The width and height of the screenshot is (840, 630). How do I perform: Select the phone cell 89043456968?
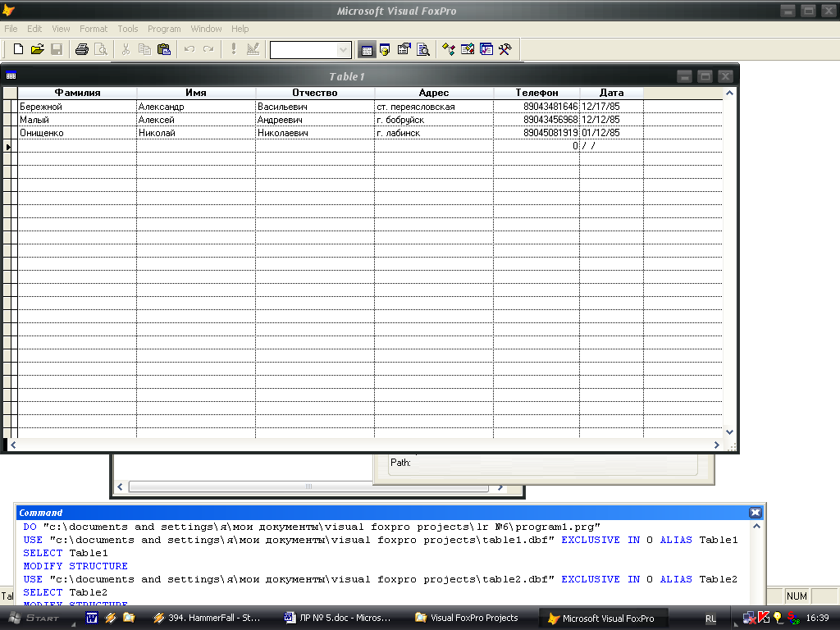(536, 120)
